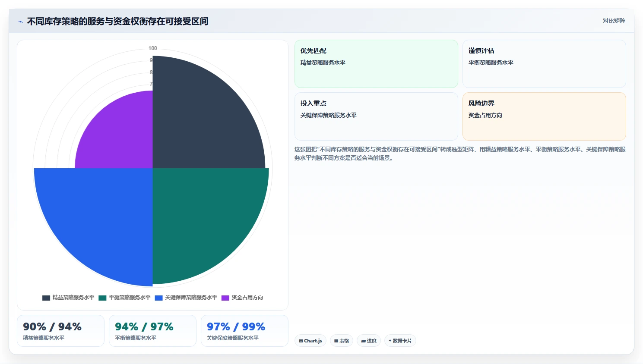643x364 pixels.
Task: Click the 数据卡片 tag chip
Action: (400, 341)
